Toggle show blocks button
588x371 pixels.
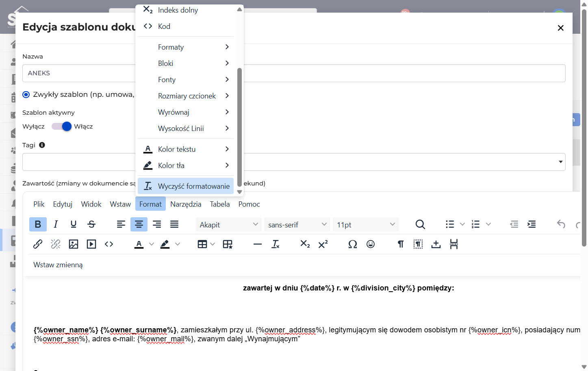[x=418, y=244]
